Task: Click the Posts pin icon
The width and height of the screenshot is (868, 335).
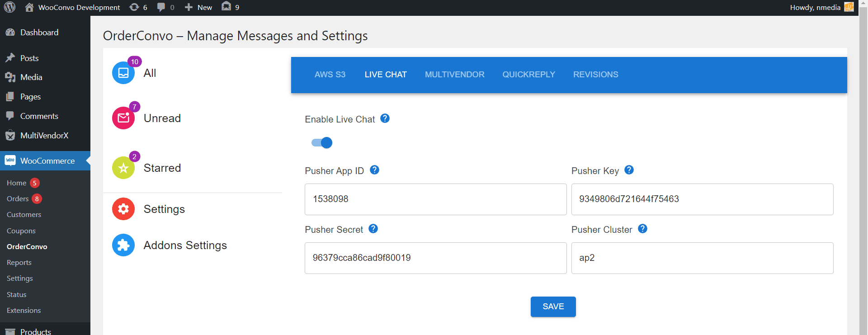Action: click(10, 58)
